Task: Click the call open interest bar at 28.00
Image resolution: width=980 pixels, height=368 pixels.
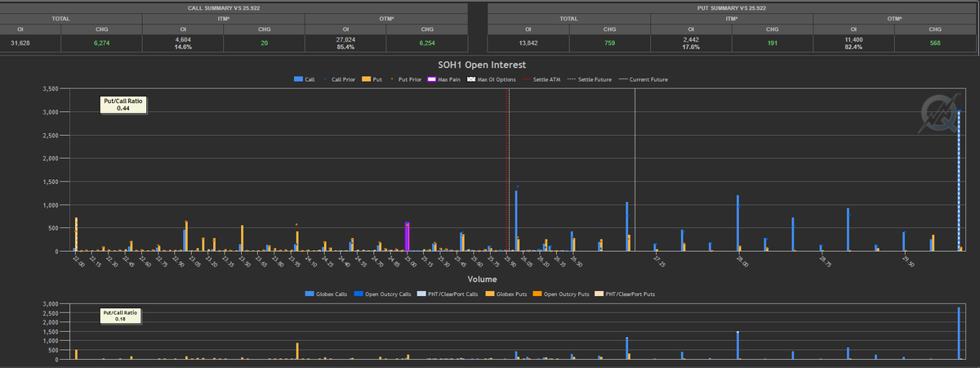Action: pyautogui.click(x=737, y=223)
